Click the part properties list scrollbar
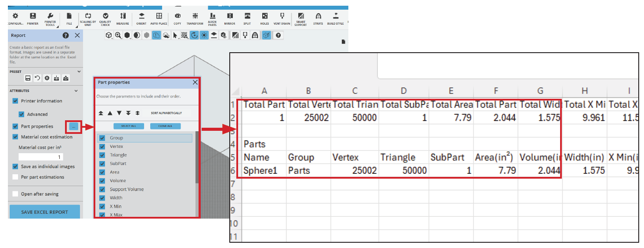 click(197, 158)
